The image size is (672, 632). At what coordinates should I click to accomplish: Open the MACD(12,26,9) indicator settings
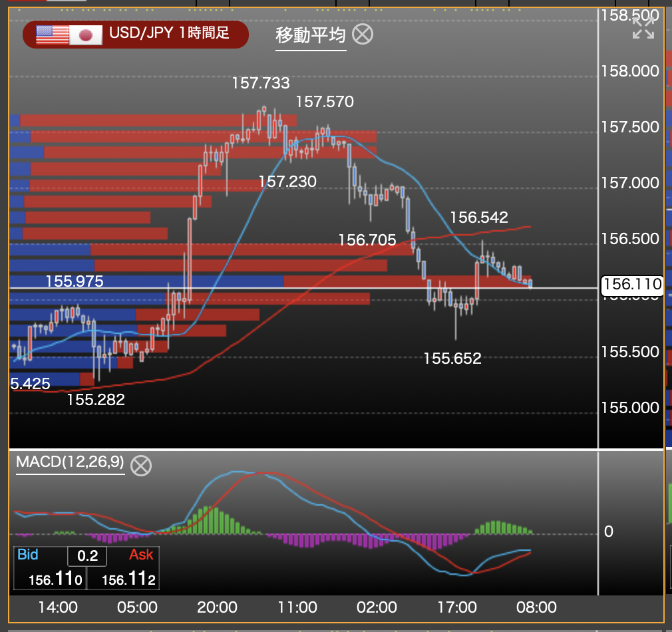[x=70, y=462]
